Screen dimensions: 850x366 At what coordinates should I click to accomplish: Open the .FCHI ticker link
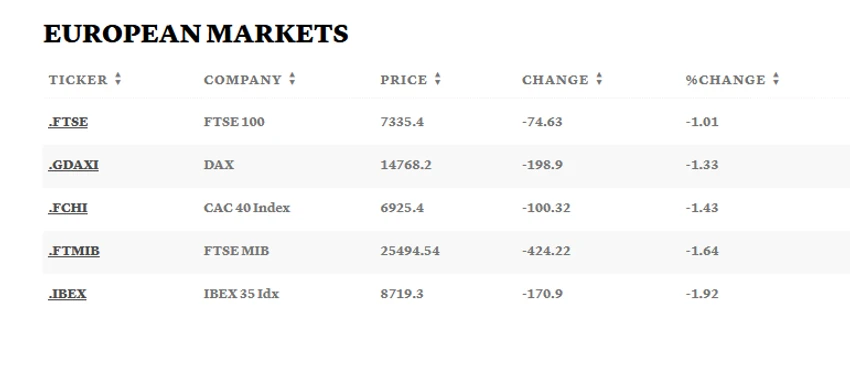(x=68, y=208)
